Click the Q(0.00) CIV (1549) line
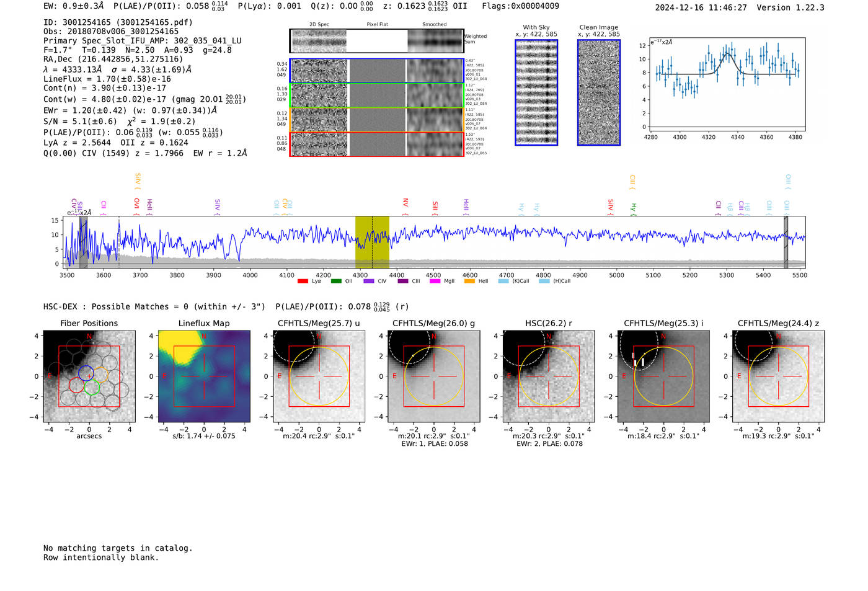 tap(145, 153)
